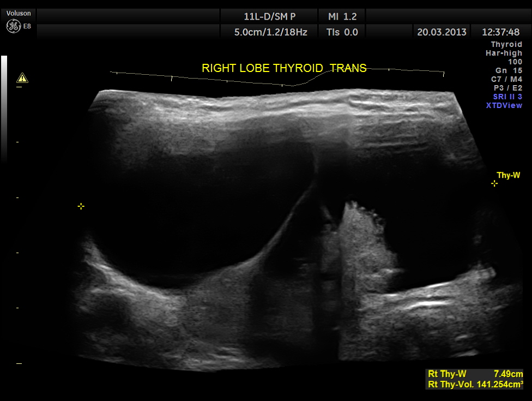Click the Har-high harmonic setting
Screen dimensions: 532x401
[x=504, y=53]
